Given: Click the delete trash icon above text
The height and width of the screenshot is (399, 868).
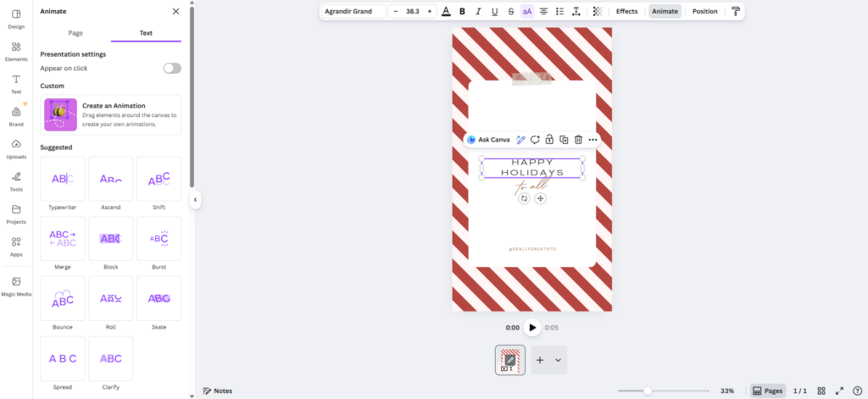Looking at the screenshot, I should [x=578, y=140].
